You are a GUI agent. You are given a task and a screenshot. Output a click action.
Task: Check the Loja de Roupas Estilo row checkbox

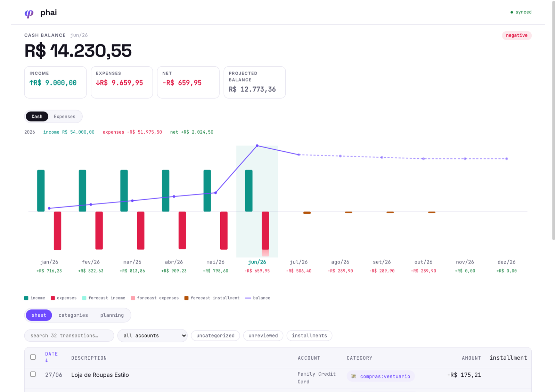pos(33,374)
